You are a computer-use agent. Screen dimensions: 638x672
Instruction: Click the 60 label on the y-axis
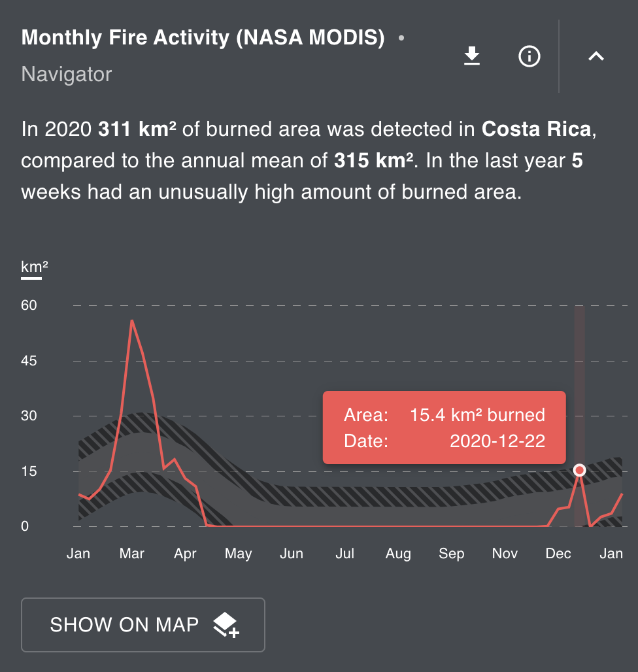(29, 305)
